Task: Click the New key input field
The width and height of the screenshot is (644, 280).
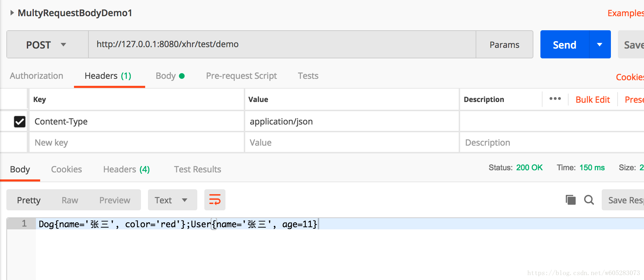Action: point(137,142)
